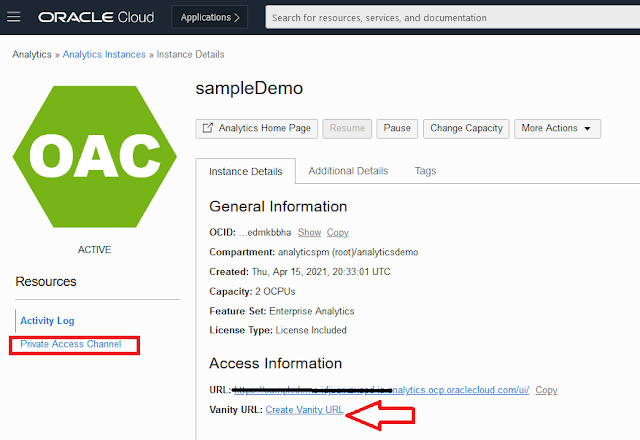The image size is (640, 440).
Task: Click the Oracle Cloud logo
Action: coord(96,17)
